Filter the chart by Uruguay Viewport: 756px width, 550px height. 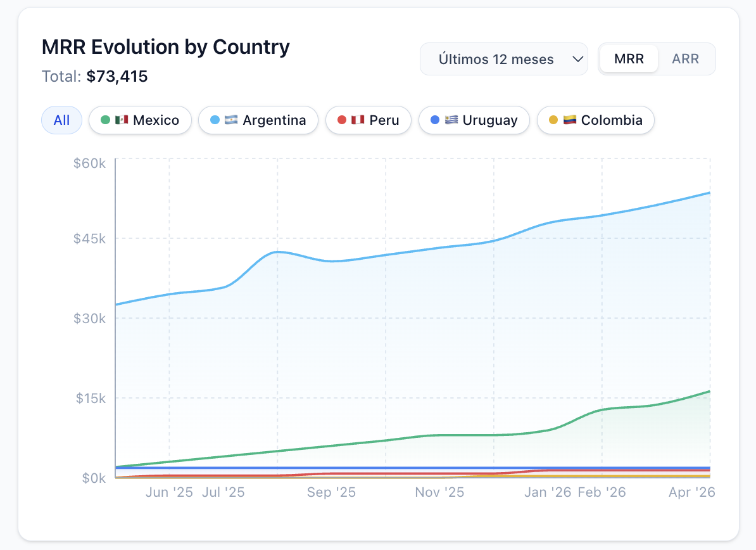pyautogui.click(x=474, y=120)
